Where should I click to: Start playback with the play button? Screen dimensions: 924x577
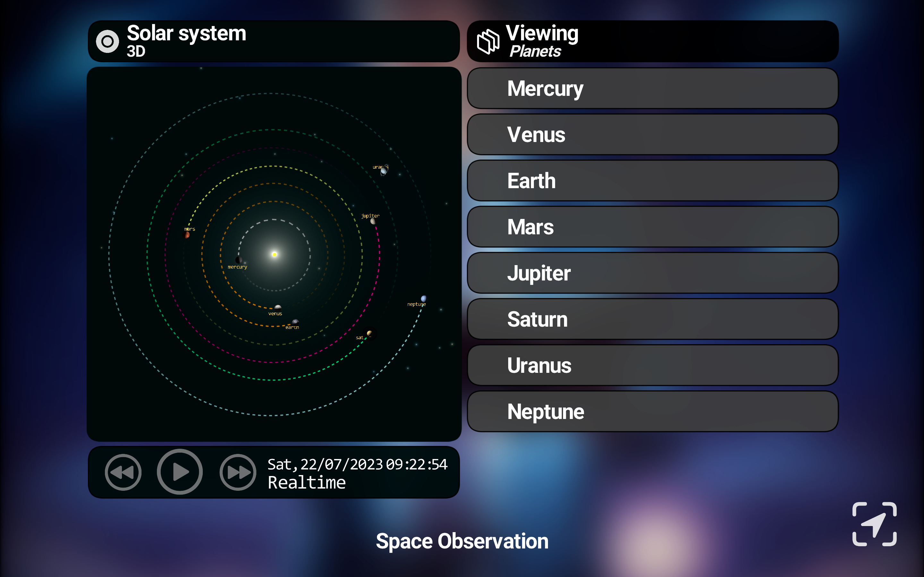point(179,472)
